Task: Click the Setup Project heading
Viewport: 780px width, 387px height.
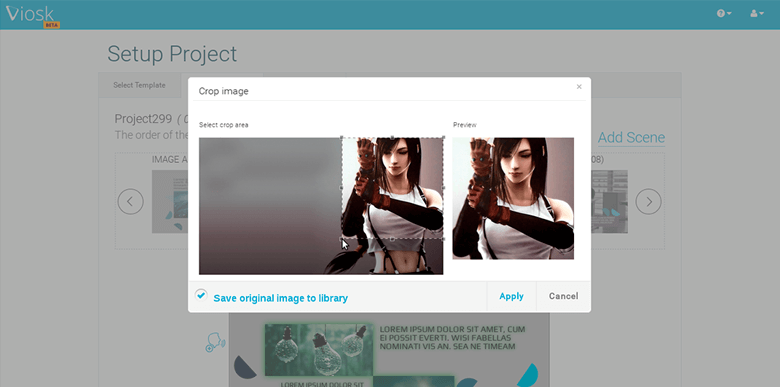Action: (172, 54)
